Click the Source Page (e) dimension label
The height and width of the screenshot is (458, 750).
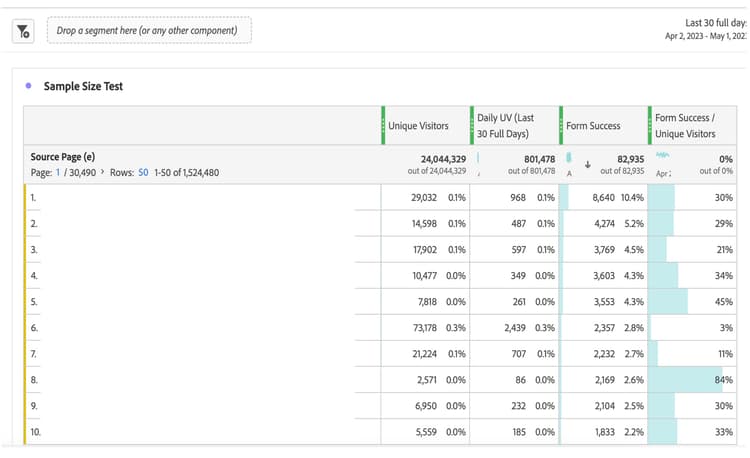point(63,157)
